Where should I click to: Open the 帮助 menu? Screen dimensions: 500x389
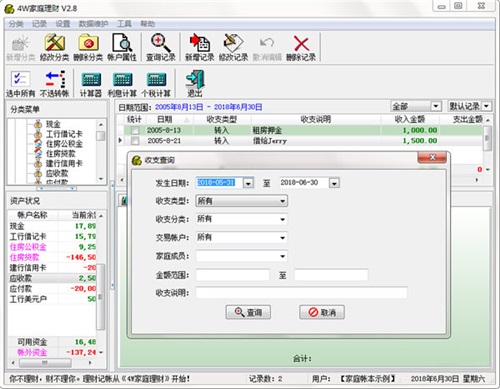pos(147,24)
